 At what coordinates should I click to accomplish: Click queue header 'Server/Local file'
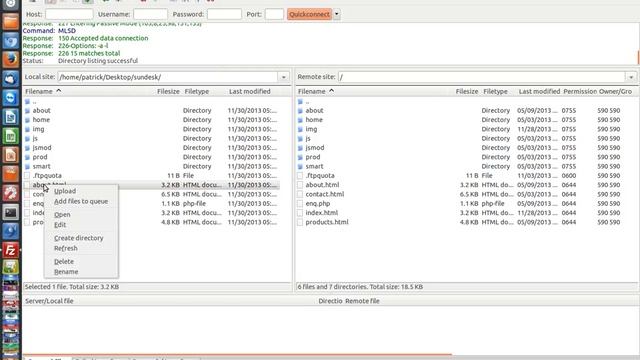point(49,301)
